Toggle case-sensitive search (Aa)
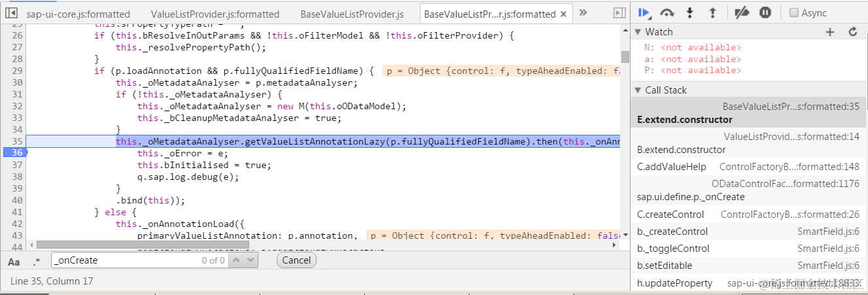This screenshot has height=295, width=868. coord(14,261)
